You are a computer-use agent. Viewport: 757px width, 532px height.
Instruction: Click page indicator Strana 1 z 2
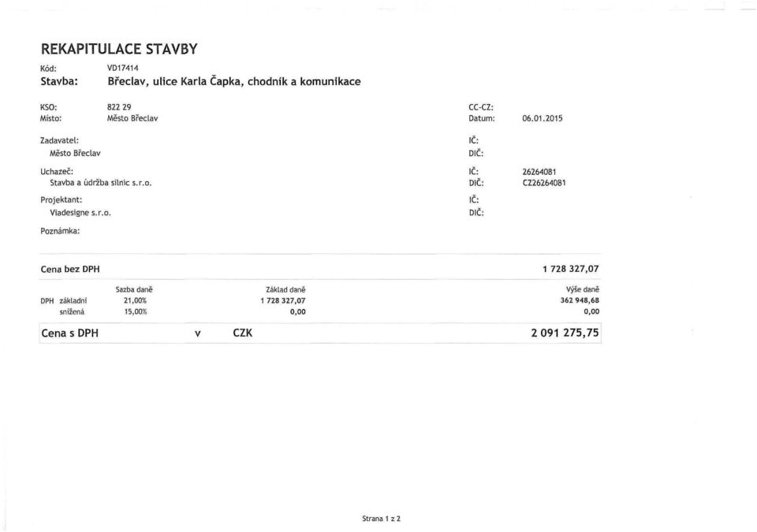(x=382, y=519)
